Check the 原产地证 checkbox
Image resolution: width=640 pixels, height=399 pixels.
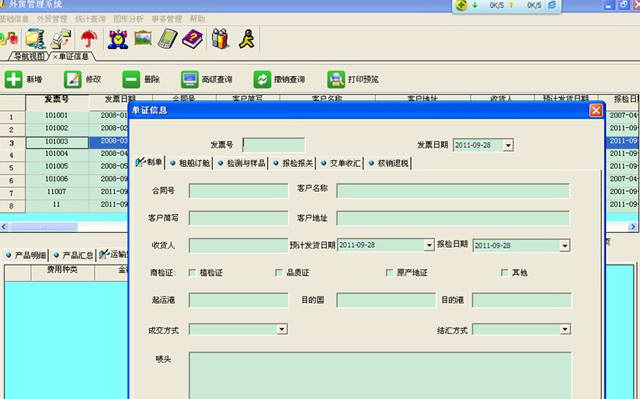pos(389,272)
